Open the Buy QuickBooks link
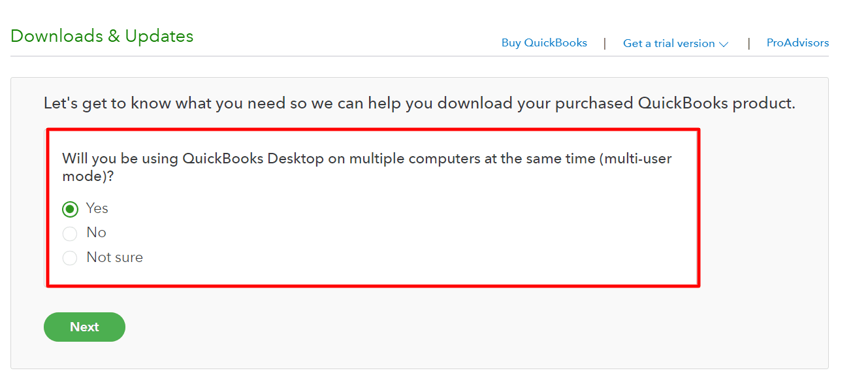This screenshot has height=377, width=868. (x=544, y=42)
